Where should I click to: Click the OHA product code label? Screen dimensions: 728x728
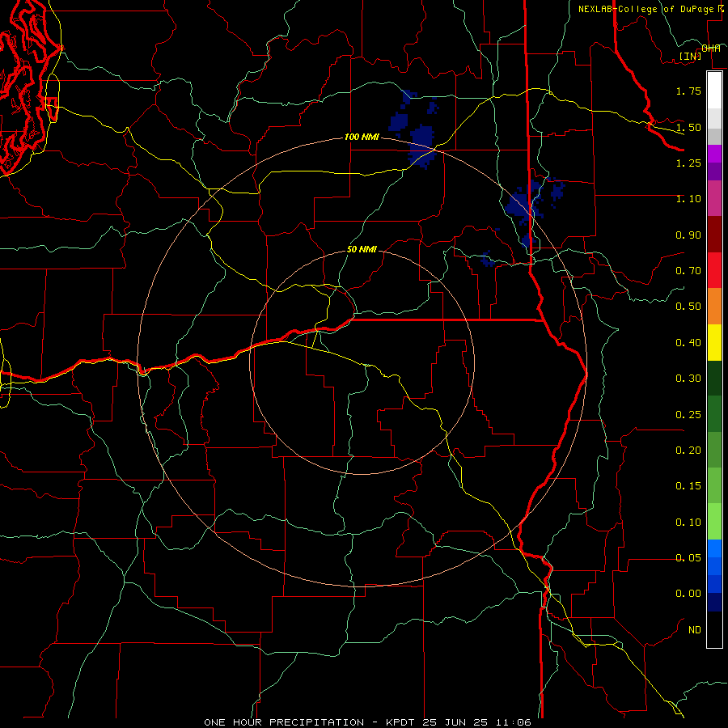[x=711, y=49]
